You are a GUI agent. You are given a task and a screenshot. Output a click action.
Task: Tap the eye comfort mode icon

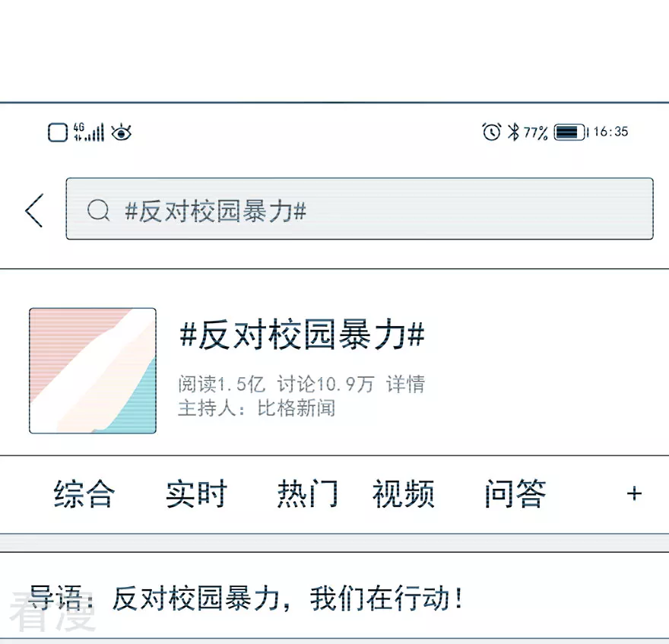[121, 132]
